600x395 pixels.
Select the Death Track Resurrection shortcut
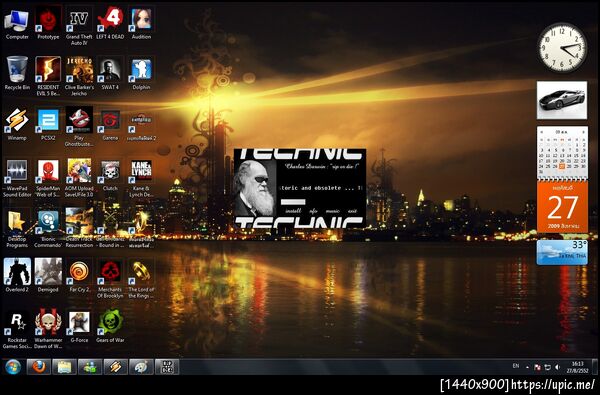click(x=79, y=227)
